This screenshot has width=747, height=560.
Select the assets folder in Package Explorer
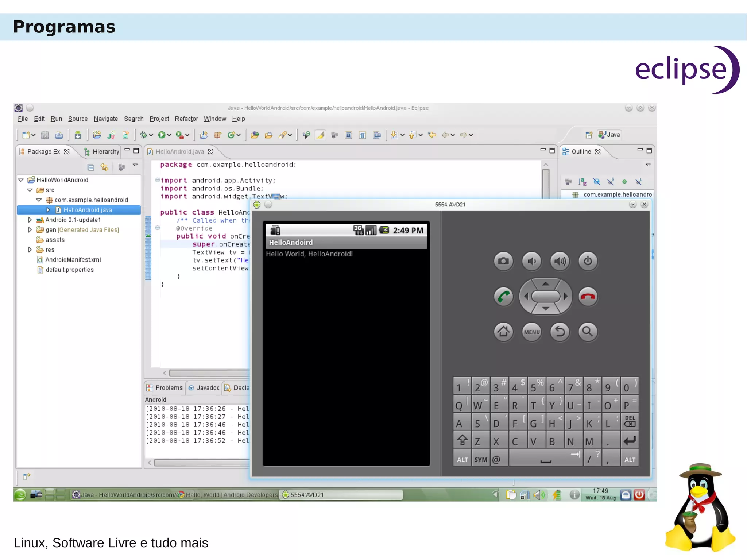pyautogui.click(x=51, y=240)
